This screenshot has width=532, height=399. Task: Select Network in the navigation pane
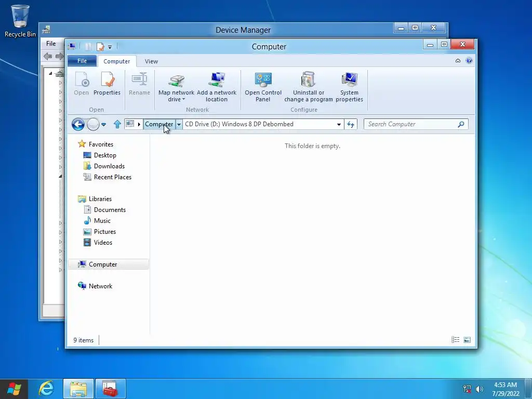pos(100,286)
